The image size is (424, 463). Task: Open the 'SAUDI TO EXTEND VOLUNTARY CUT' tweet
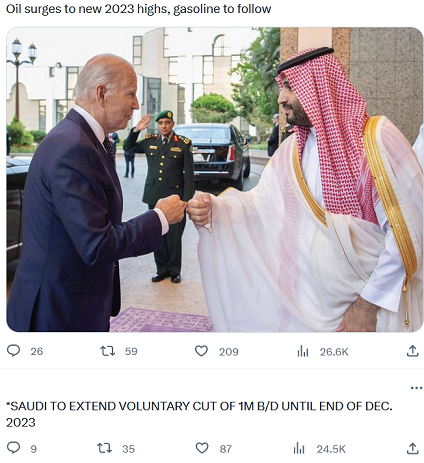click(199, 414)
